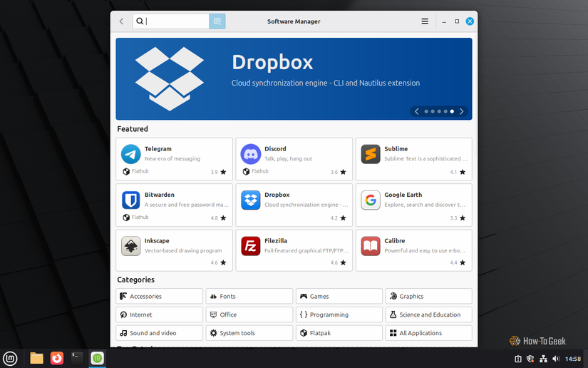Open the Dropbox featured banner

coord(294,78)
